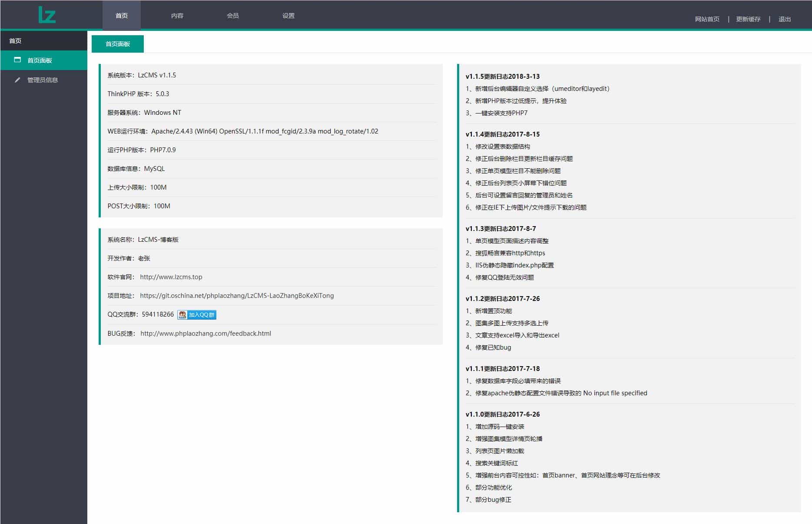This screenshot has width=812, height=524.
Task: Click the line mentioning No input file specified
Action: point(557,393)
